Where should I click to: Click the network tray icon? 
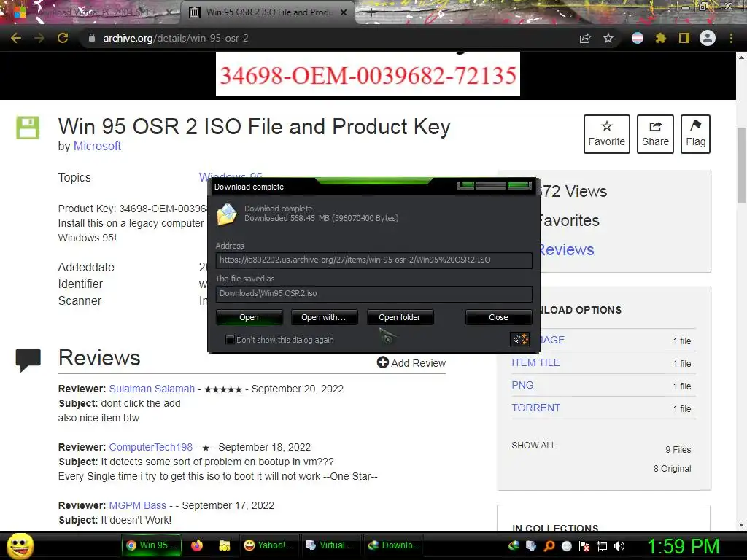pyautogui.click(x=602, y=546)
